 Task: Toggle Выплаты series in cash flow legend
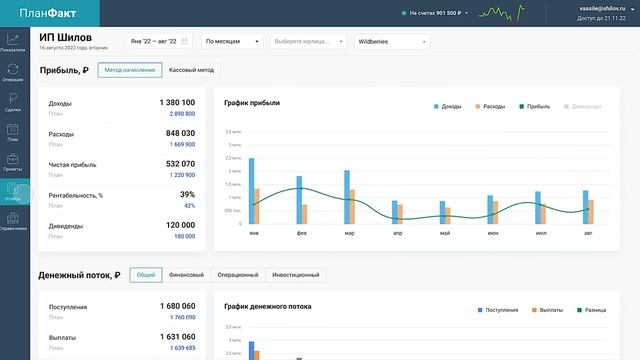547,310
